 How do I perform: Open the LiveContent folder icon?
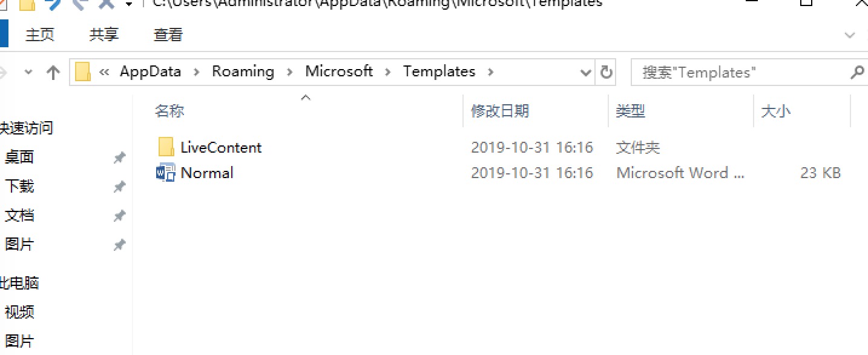[x=166, y=147]
